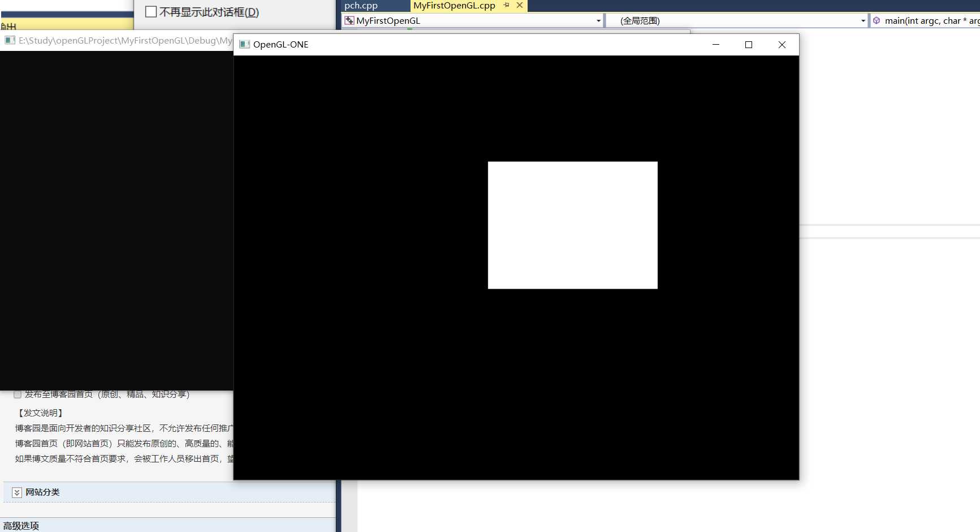Screen dimensions: 980x532
Task: Check the 不再显示此对话框(D) checkbox
Action: [x=151, y=12]
